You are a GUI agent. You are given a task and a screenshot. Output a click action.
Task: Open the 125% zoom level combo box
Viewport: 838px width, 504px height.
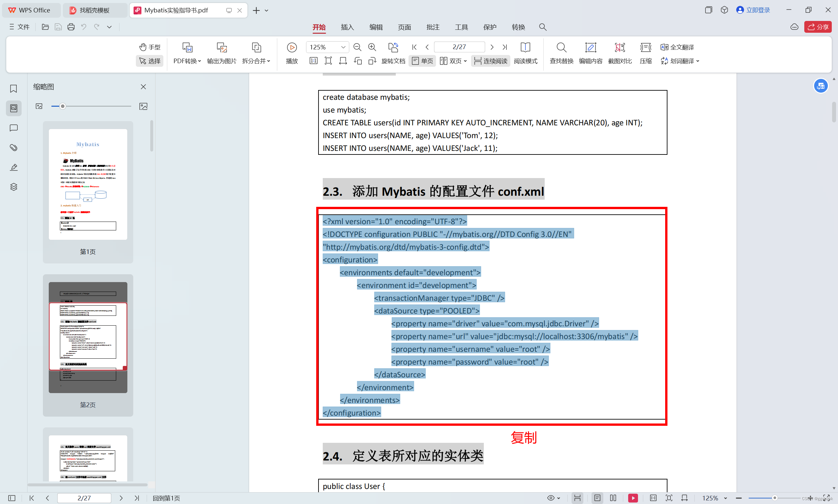pyautogui.click(x=327, y=47)
